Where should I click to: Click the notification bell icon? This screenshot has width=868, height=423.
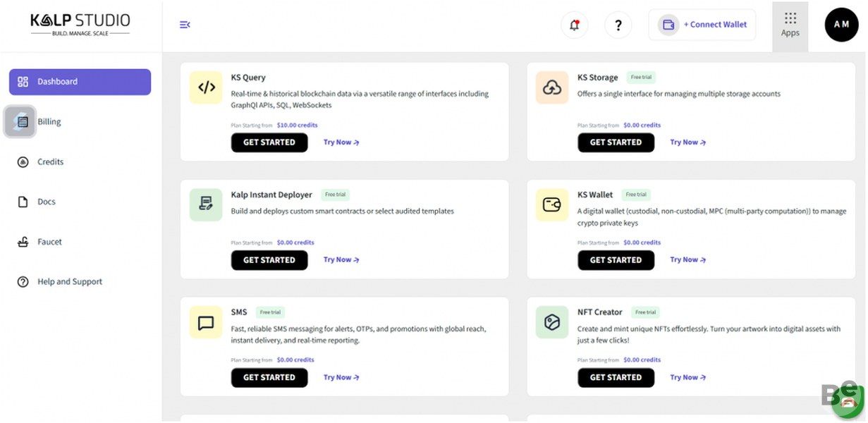click(575, 25)
